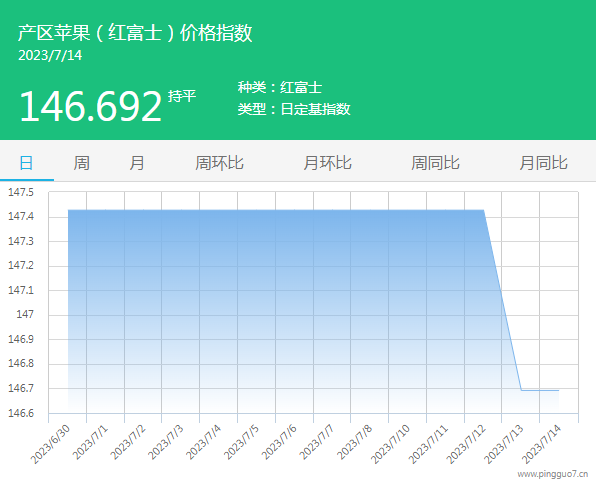Switch to the 周 weekly tab
Image resolution: width=596 pixels, height=486 pixels.
pyautogui.click(x=81, y=163)
